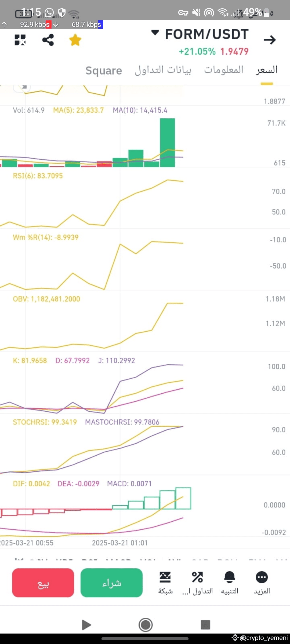Tap the back arrow beside FORM/USDT
290x644 pixels.
coord(270,40)
